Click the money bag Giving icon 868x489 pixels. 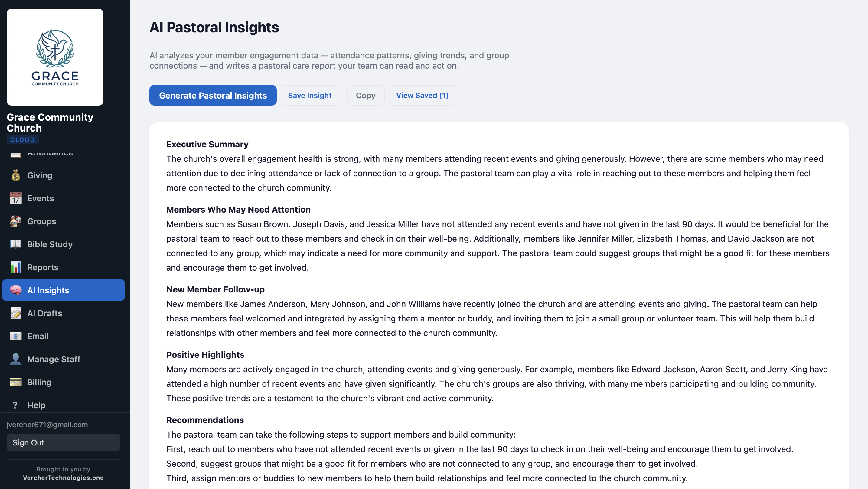[x=15, y=175]
